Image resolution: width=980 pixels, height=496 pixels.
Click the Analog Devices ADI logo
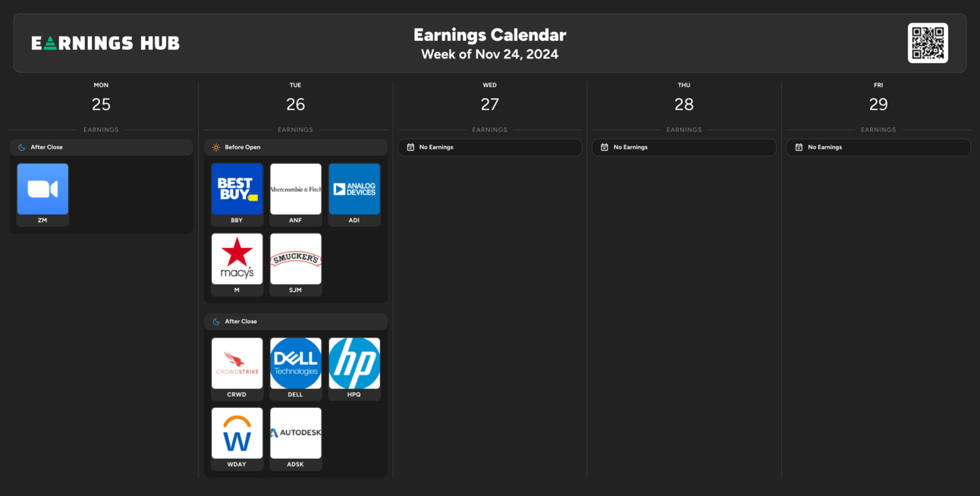(x=354, y=189)
